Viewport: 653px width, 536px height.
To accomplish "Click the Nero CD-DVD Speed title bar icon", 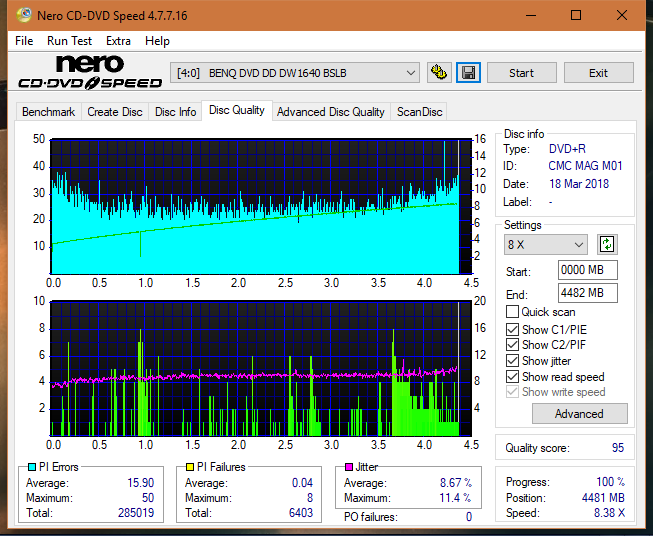I will pyautogui.click(x=24, y=15).
